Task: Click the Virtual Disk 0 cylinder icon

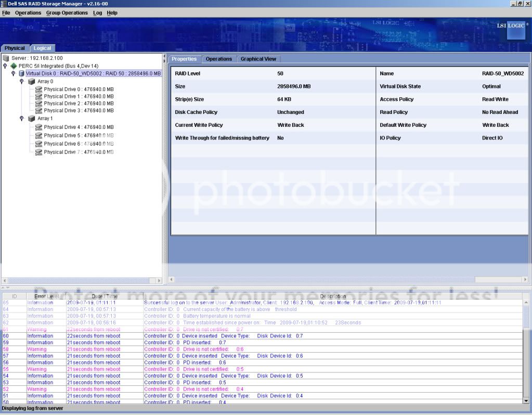Action: 21,74
